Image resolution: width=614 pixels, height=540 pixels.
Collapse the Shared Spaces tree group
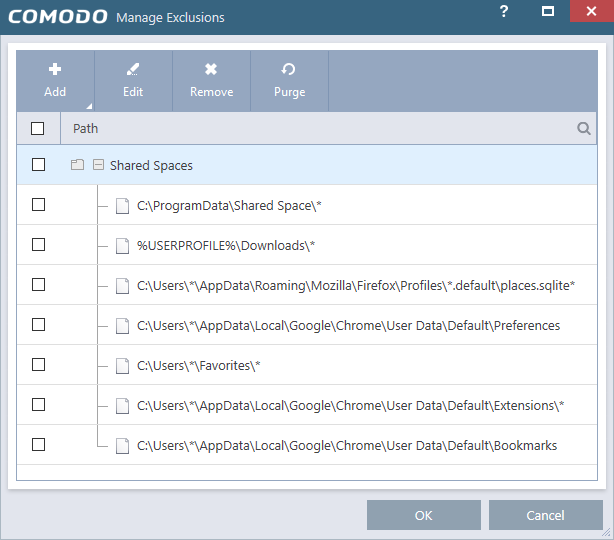click(98, 165)
